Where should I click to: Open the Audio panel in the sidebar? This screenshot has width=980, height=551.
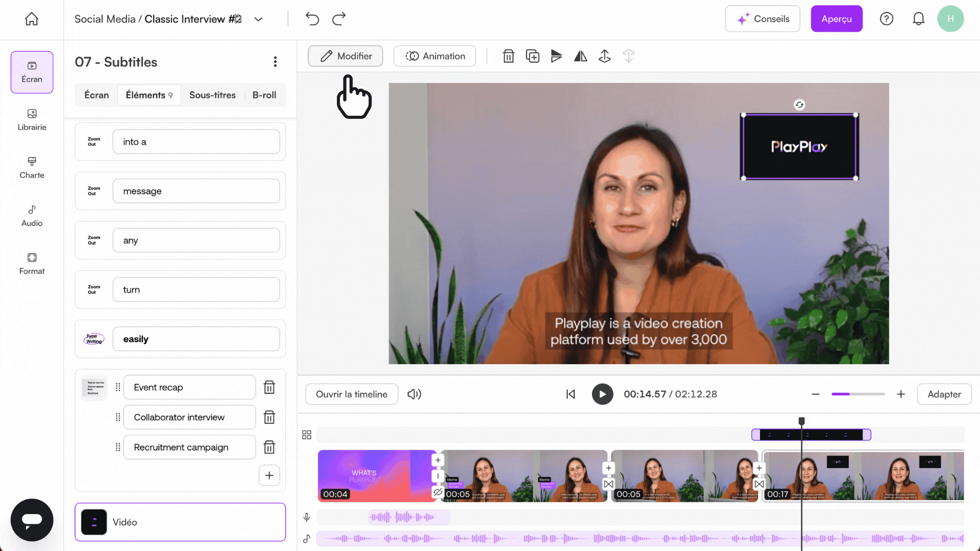click(x=32, y=215)
